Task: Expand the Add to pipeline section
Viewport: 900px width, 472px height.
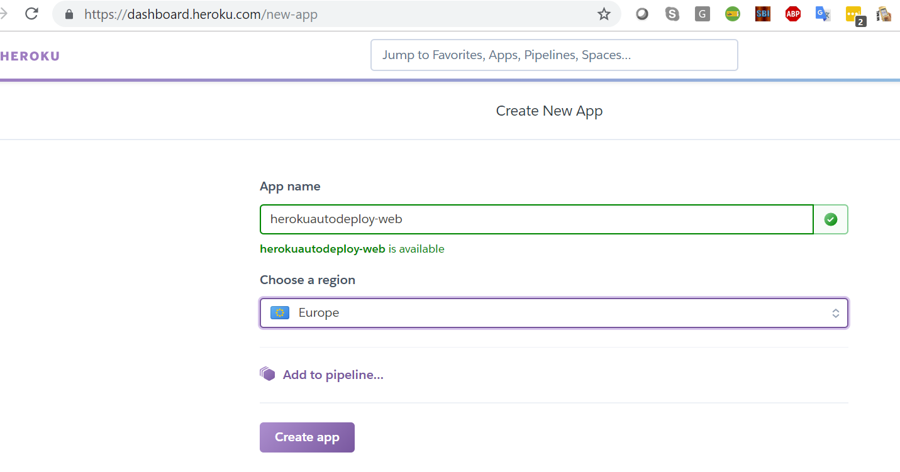Action: pyautogui.click(x=332, y=375)
